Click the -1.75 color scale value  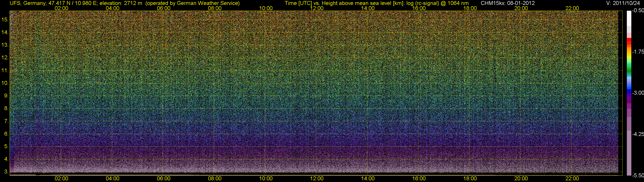pyautogui.click(x=638, y=52)
